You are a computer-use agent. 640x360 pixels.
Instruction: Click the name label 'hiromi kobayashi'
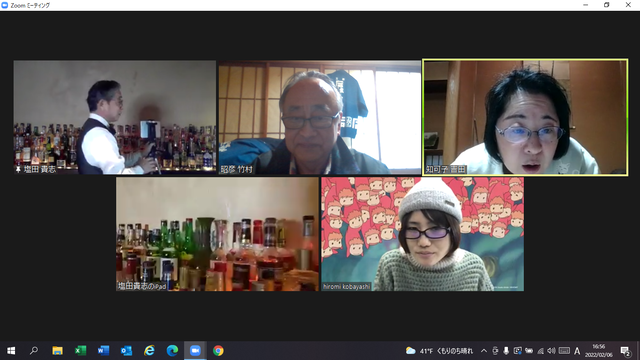[347, 287]
